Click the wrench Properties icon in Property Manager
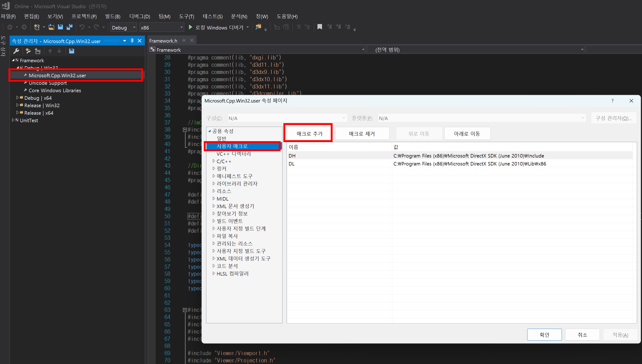The width and height of the screenshot is (642, 364). pos(16,51)
